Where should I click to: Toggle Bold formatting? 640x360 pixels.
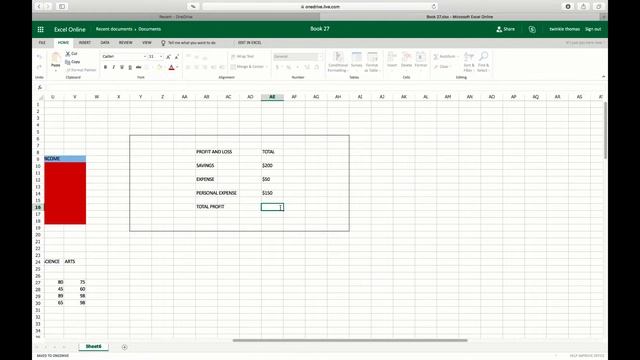tap(105, 67)
